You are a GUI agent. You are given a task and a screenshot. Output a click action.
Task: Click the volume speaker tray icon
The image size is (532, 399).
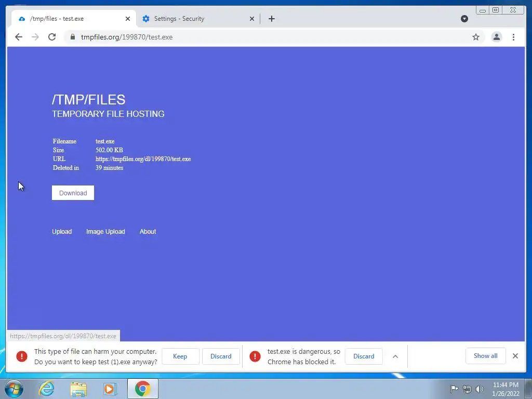[480, 389]
